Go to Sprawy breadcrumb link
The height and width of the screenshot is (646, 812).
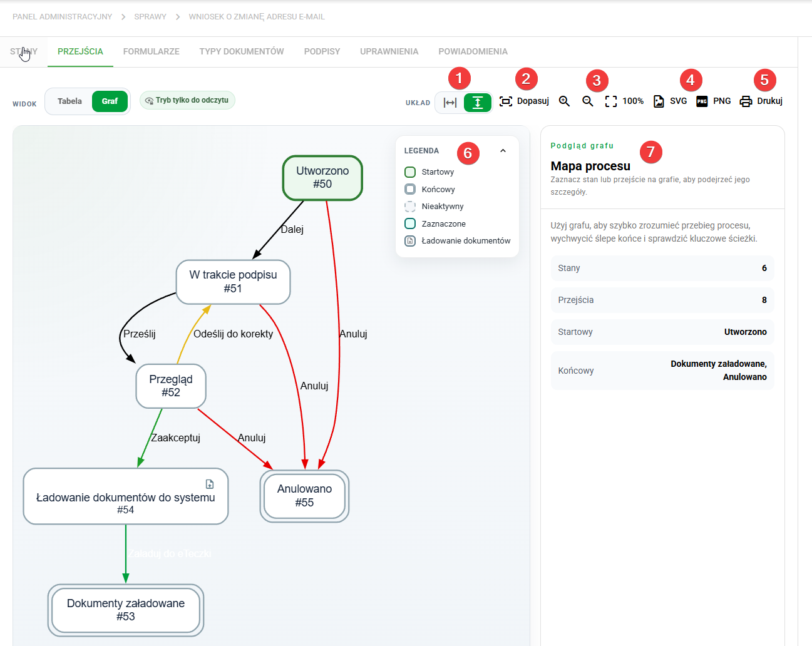point(150,17)
